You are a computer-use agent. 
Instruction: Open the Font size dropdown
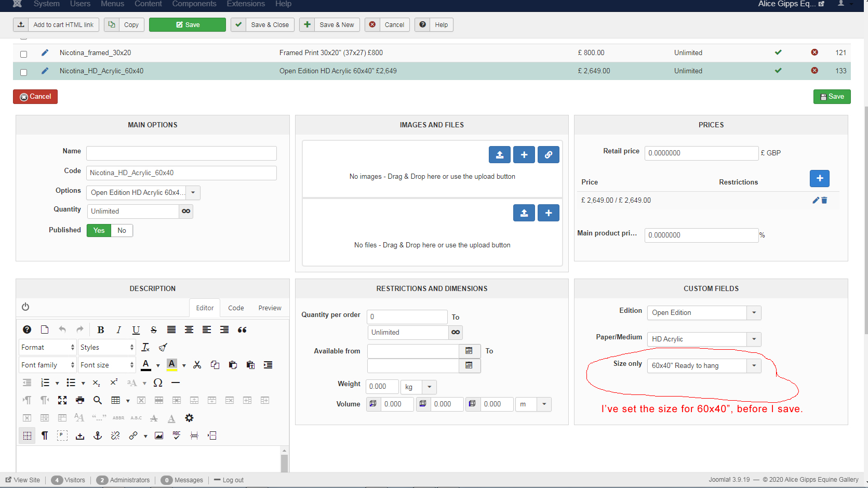[x=107, y=365]
